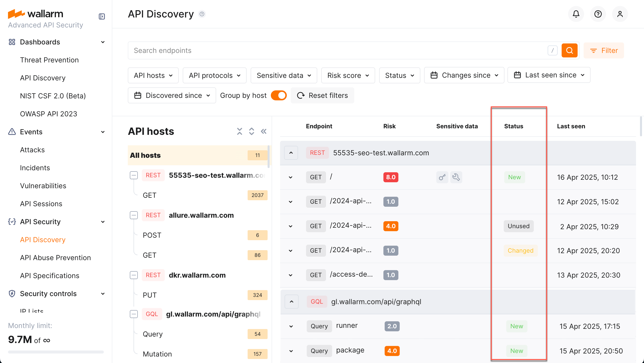Screen dimensions: 644x363
Task: Collapse the allure.wallarm.com host tree node
Action: [x=134, y=215]
